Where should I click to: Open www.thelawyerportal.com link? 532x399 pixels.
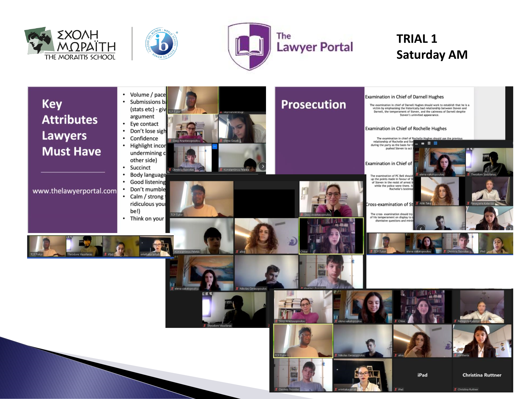point(74,191)
